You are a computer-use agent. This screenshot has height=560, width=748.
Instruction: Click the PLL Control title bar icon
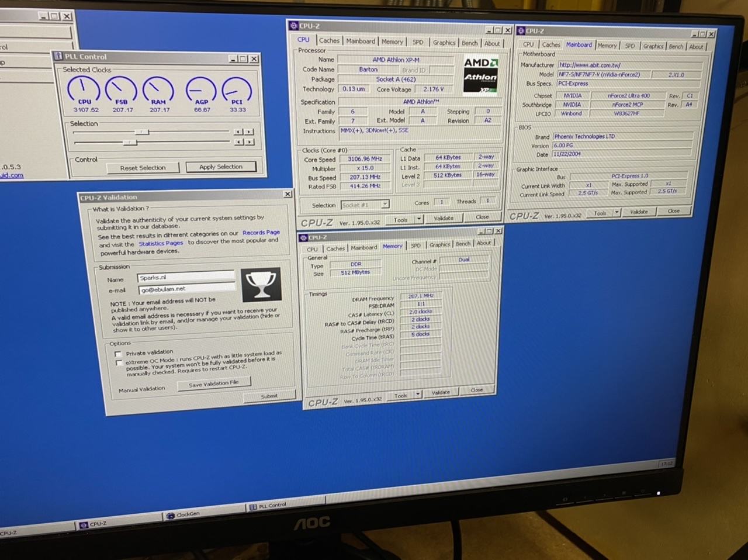[58, 56]
